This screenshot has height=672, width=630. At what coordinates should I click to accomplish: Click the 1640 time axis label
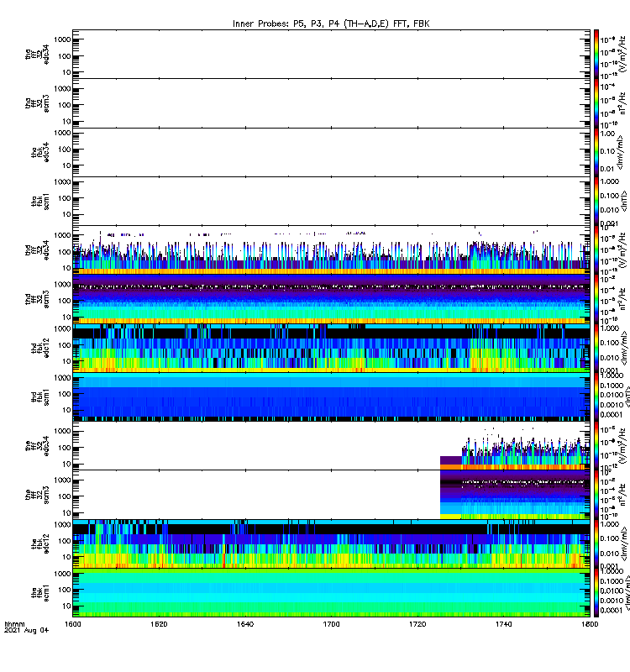coord(245,624)
